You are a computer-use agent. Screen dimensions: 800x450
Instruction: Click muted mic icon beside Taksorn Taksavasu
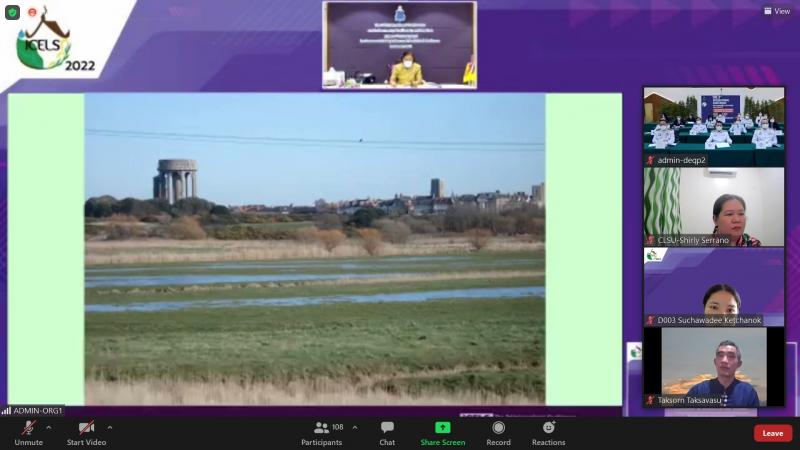point(651,401)
